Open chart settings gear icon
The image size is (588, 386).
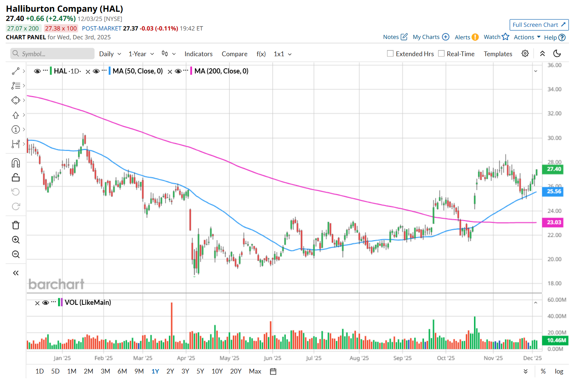(x=525, y=54)
